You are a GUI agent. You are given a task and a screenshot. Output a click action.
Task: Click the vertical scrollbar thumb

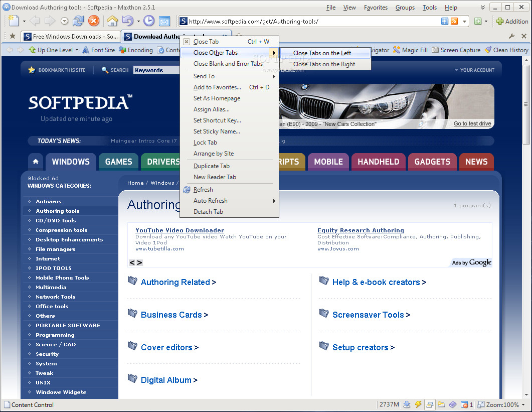pyautogui.click(x=526, y=104)
